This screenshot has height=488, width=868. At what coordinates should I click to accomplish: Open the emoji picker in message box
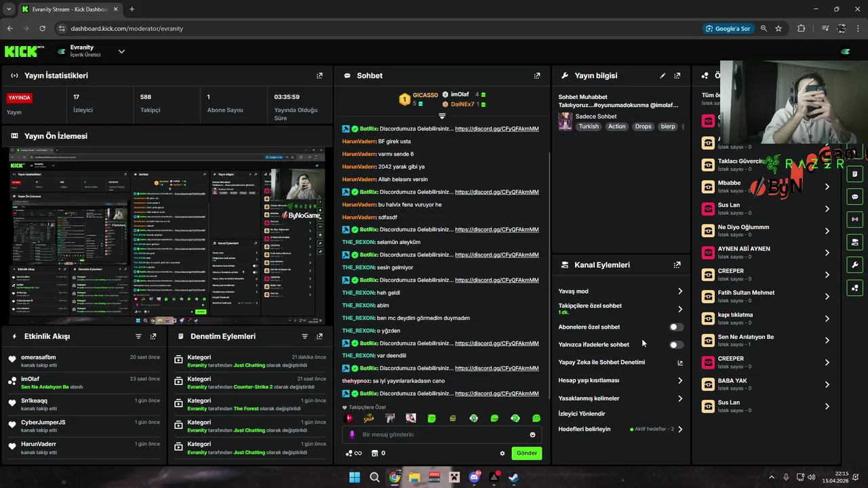click(x=532, y=434)
